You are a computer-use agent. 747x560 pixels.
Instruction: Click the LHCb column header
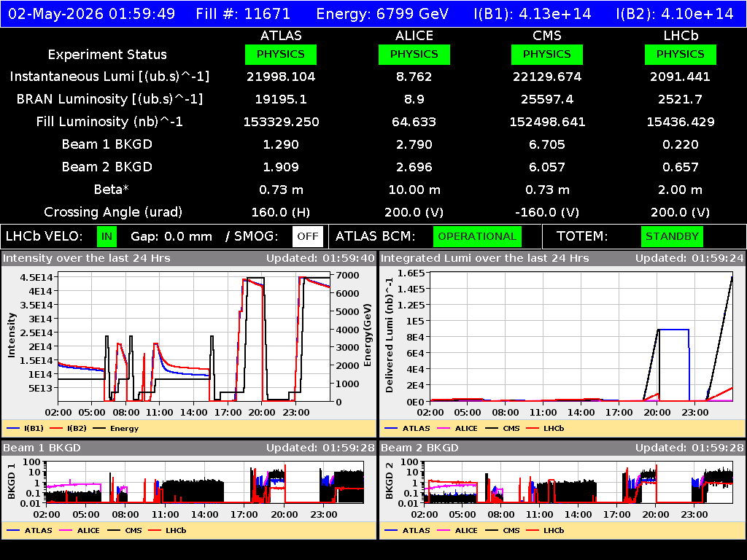(681, 36)
